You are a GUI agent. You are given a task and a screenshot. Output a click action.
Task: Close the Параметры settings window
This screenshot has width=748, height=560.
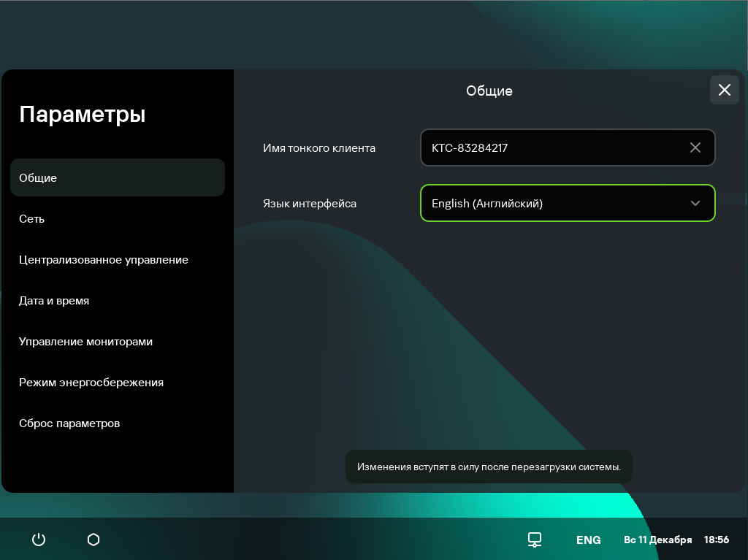point(724,90)
